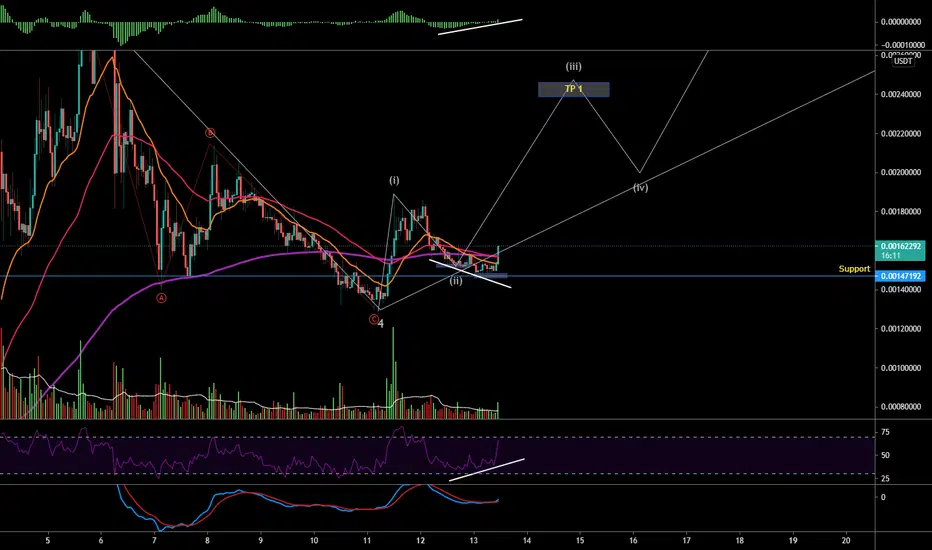Screen dimensions: 932x550
Task: Click date 14 on the time axis
Action: pyautogui.click(x=527, y=540)
